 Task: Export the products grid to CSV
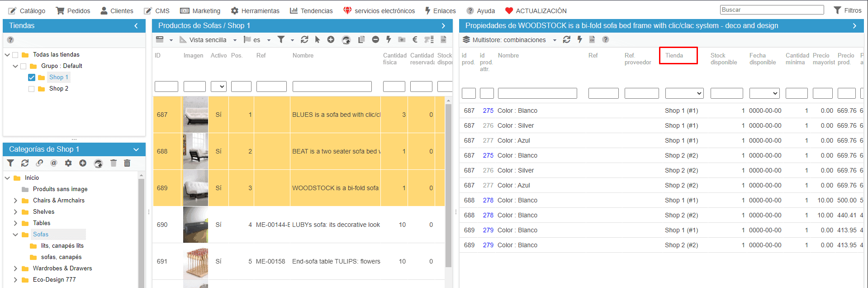(443, 40)
